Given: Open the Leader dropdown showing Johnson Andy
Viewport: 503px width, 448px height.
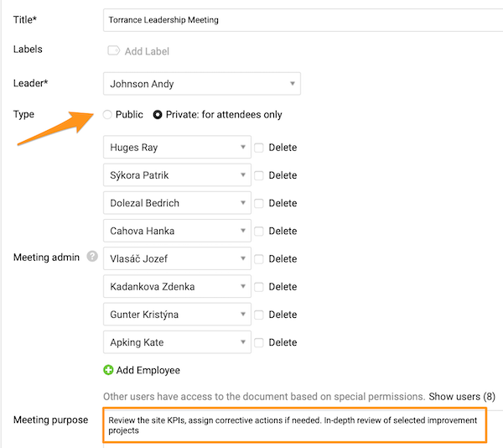Looking at the screenshot, I should [x=201, y=83].
